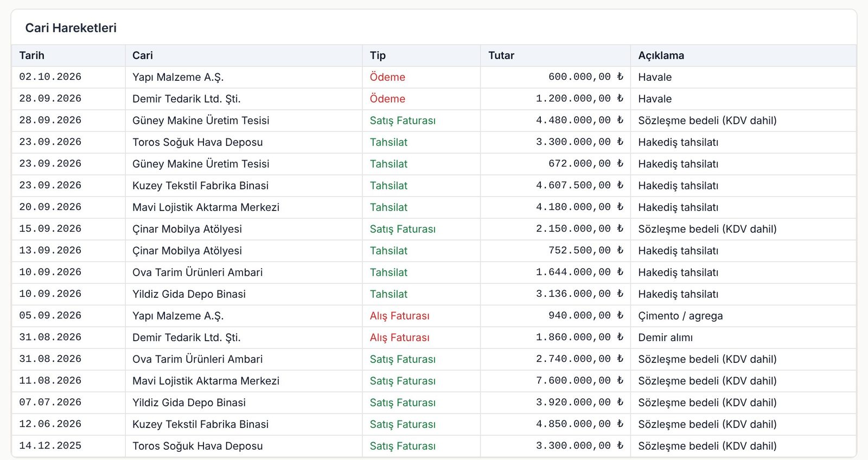
Task: Select the Cari Hareketleri title
Action: pyautogui.click(x=71, y=28)
